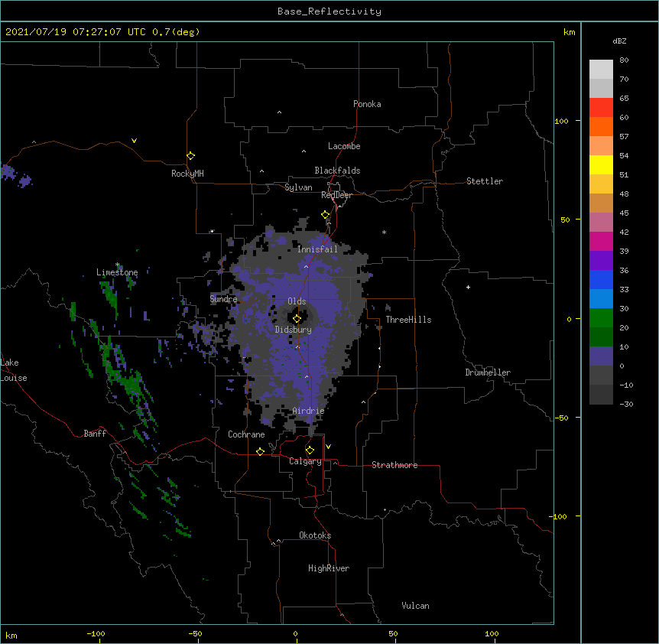The height and width of the screenshot is (644, 659).
Task: Click the Base_Reflectivity title
Action: click(329, 11)
